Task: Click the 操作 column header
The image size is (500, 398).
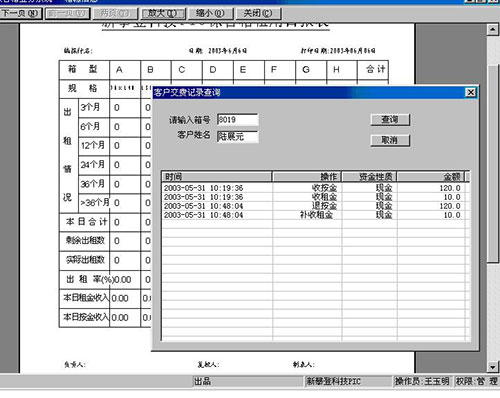Action: 307,177
